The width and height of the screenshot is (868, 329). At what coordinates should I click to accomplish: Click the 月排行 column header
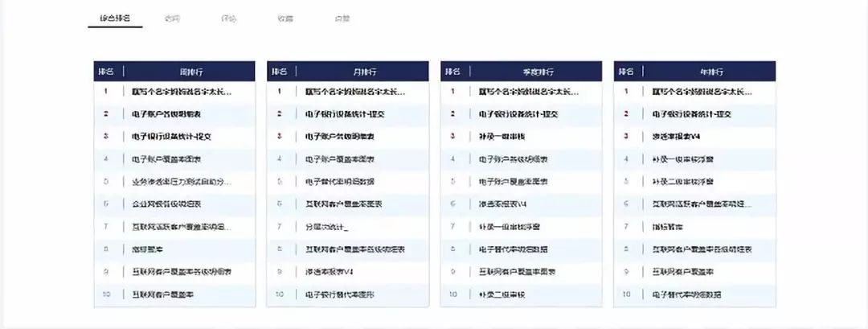[366, 72]
